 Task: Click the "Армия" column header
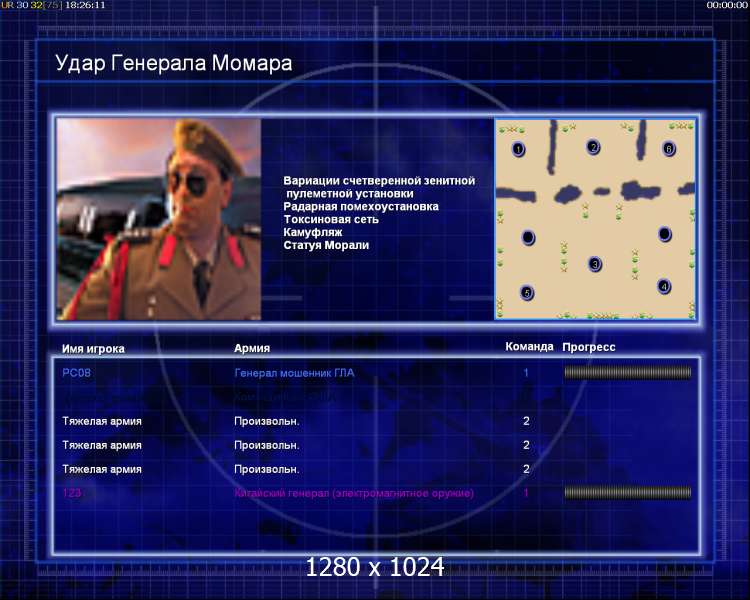point(252,348)
